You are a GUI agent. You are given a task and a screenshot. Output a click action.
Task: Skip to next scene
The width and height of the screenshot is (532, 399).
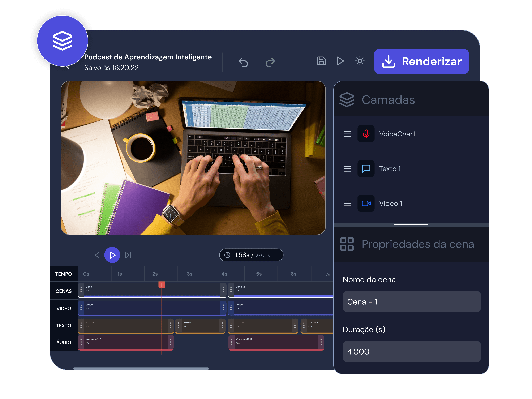tap(128, 255)
